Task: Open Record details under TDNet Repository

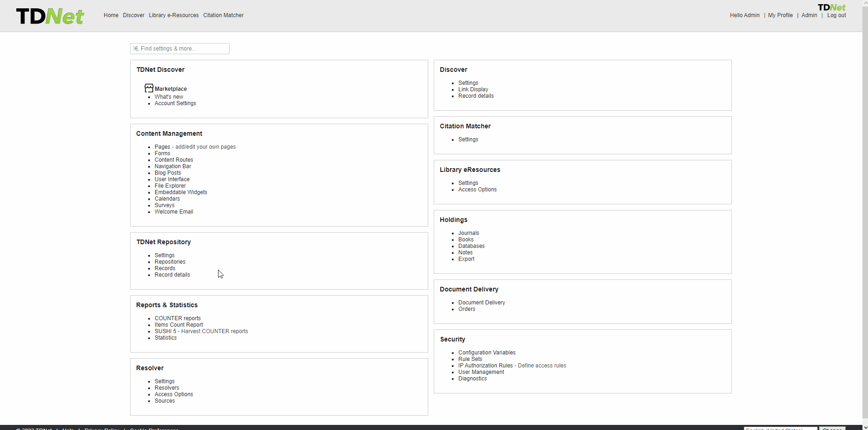Action: (x=172, y=275)
